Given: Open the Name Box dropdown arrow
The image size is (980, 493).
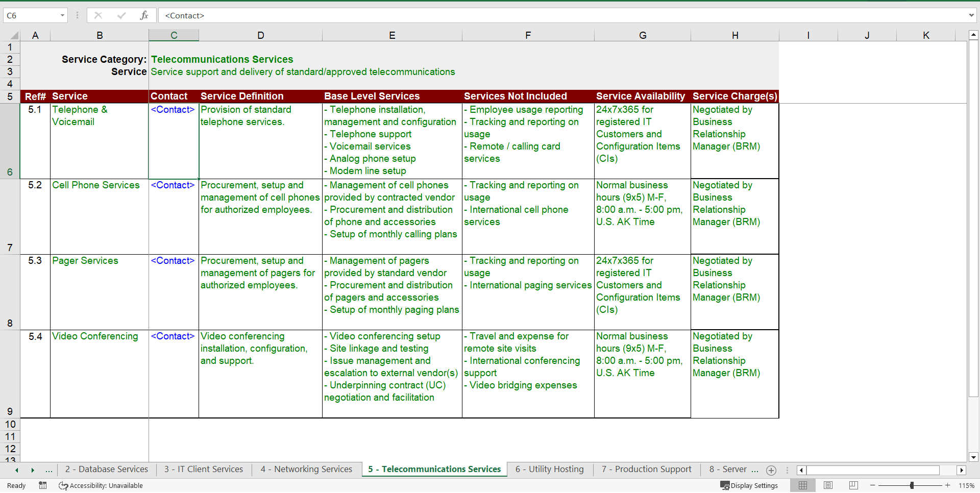Looking at the screenshot, I should pyautogui.click(x=63, y=15).
